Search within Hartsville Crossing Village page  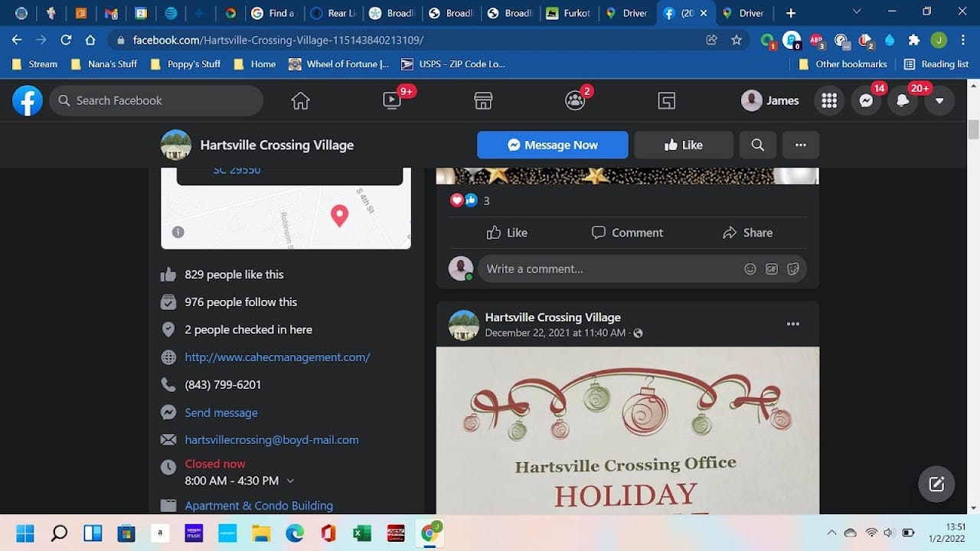(758, 145)
